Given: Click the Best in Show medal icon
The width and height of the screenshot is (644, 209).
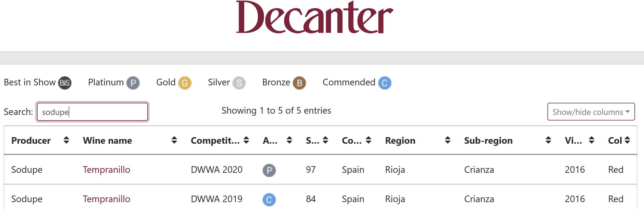Looking at the screenshot, I should pyautogui.click(x=65, y=83).
